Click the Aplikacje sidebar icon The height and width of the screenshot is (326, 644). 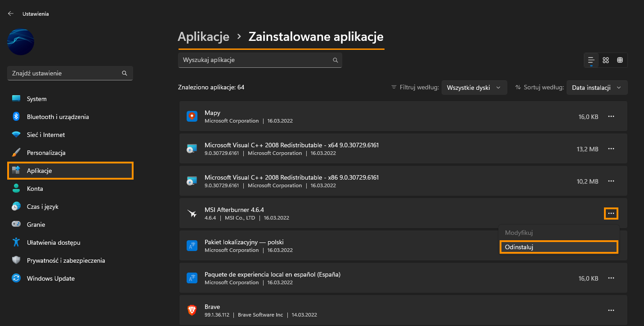click(16, 170)
